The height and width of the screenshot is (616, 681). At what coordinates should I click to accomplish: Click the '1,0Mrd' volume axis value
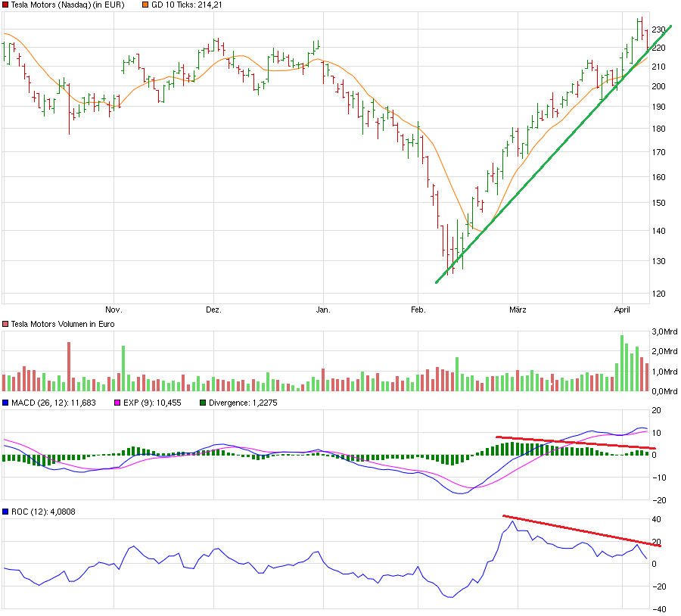click(664, 372)
